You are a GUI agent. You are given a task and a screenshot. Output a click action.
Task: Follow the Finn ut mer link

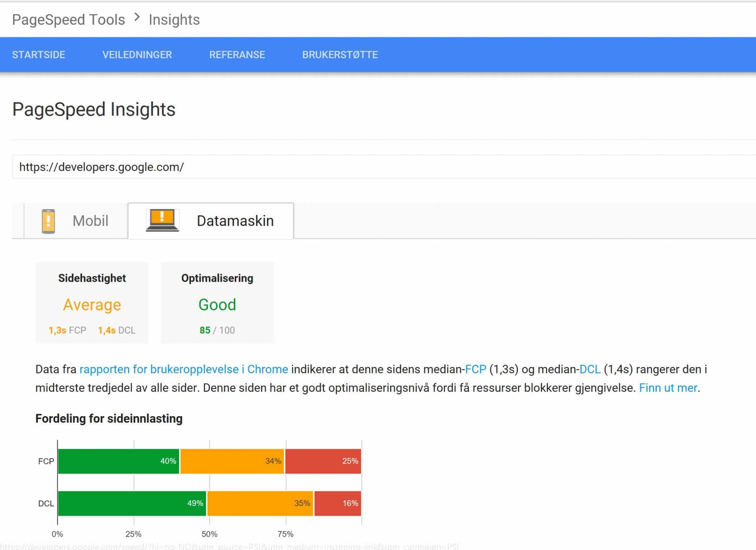[x=668, y=388]
